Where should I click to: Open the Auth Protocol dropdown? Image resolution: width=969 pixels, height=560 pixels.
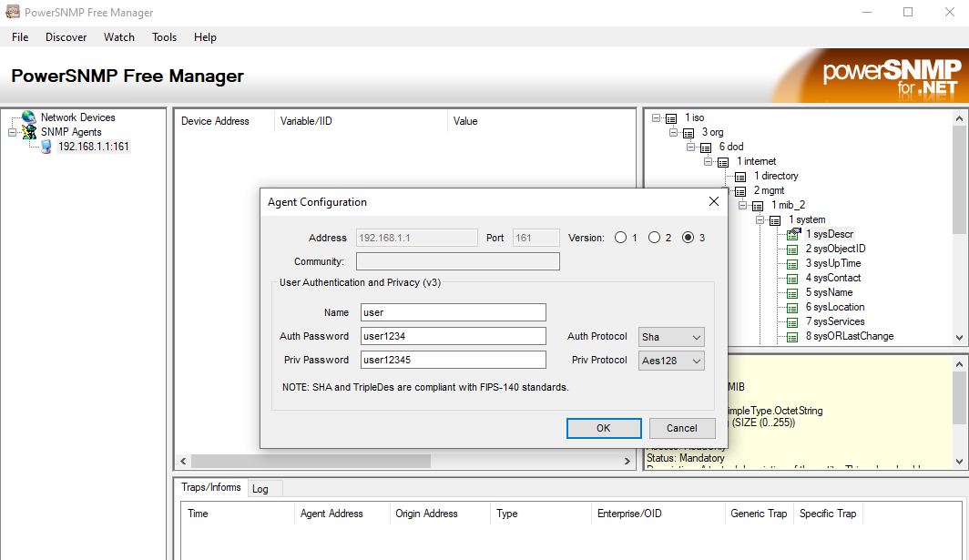671,337
